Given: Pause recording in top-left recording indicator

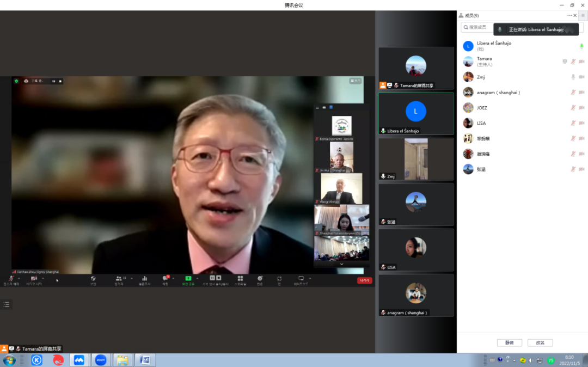Looking at the screenshot, I should [x=53, y=81].
